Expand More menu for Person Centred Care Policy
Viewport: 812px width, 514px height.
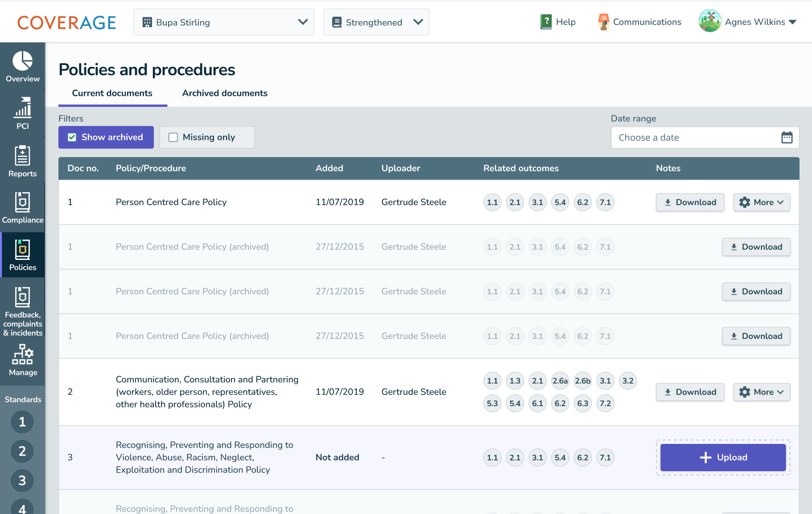[x=762, y=202]
